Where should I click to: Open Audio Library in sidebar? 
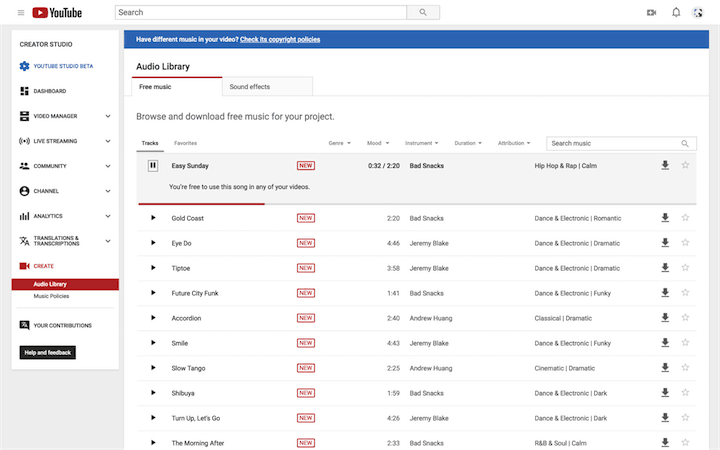[65, 284]
